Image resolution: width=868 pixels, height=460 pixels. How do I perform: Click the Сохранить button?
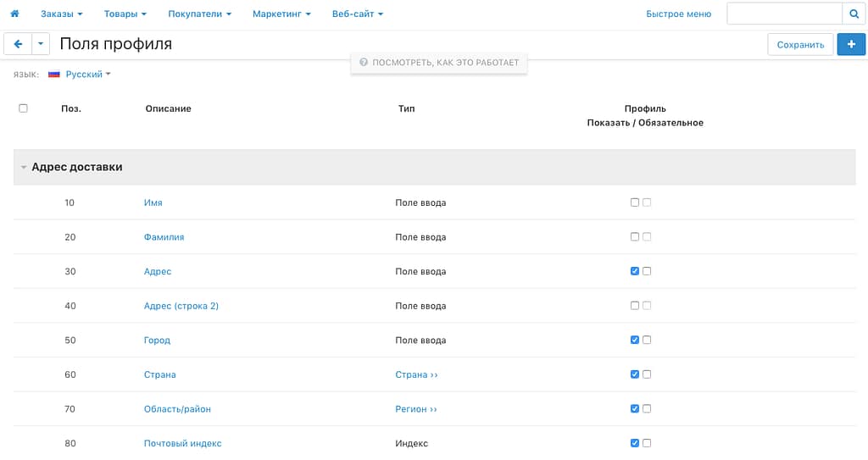[800, 45]
